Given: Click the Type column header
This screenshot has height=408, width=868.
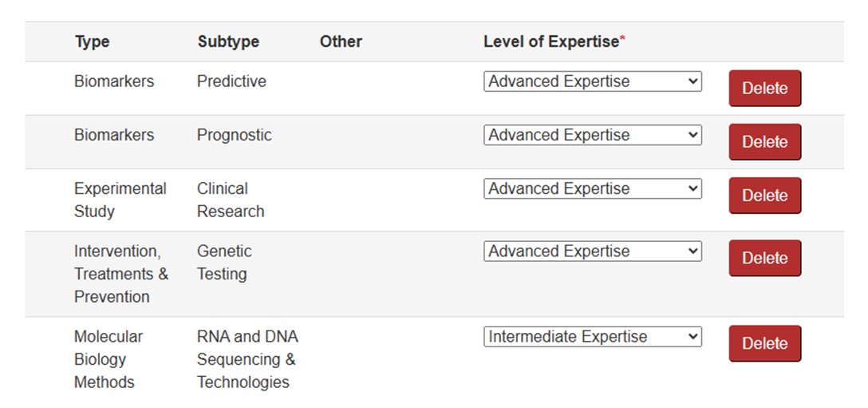Looking at the screenshot, I should point(92,42).
